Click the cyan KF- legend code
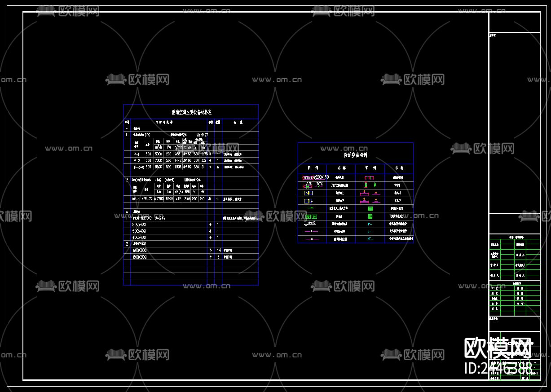The width and height of the screenshot is (551, 392). point(370,239)
